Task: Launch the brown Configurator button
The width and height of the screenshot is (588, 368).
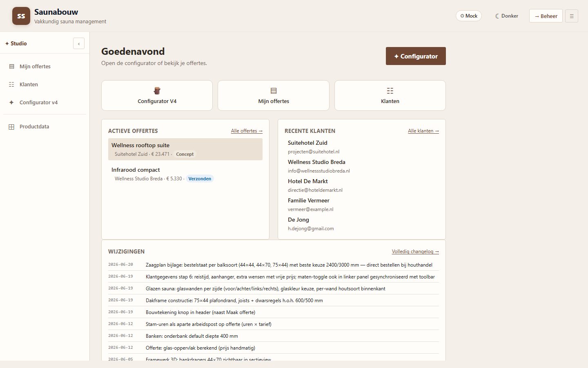Action: (x=416, y=56)
